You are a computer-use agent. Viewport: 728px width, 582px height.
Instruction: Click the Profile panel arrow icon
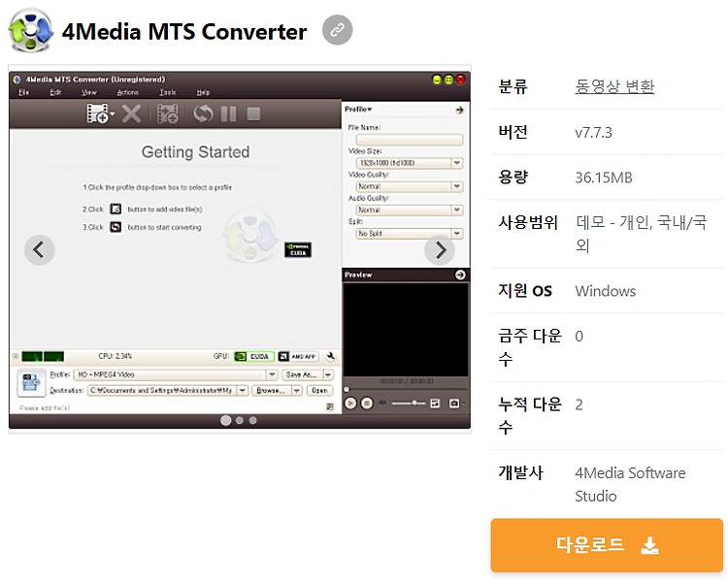click(x=460, y=110)
